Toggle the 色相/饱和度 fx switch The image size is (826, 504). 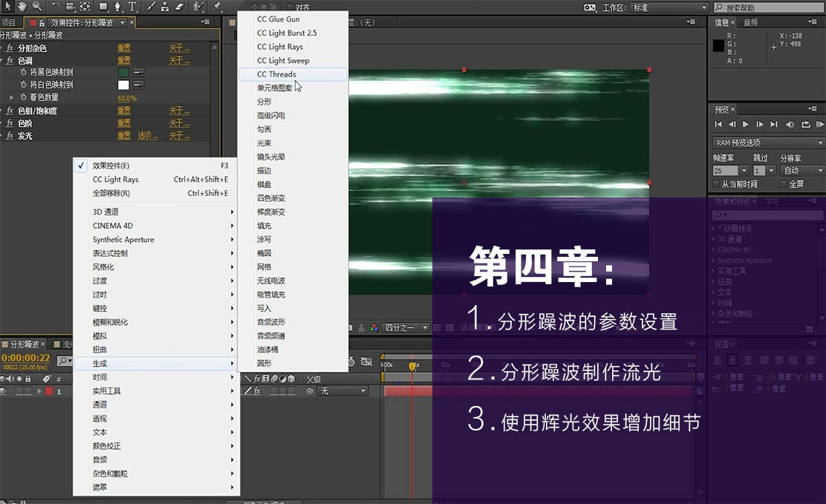coord(10,111)
